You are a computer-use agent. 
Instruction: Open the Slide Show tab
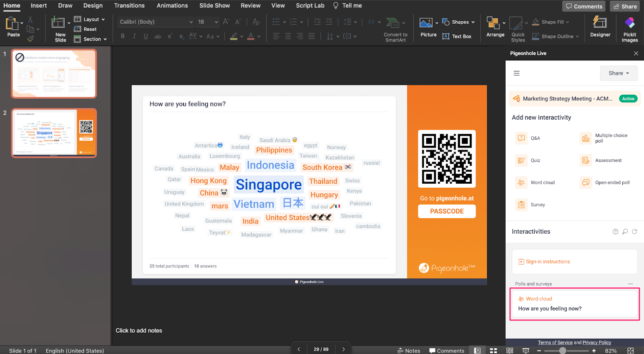pyautogui.click(x=215, y=6)
